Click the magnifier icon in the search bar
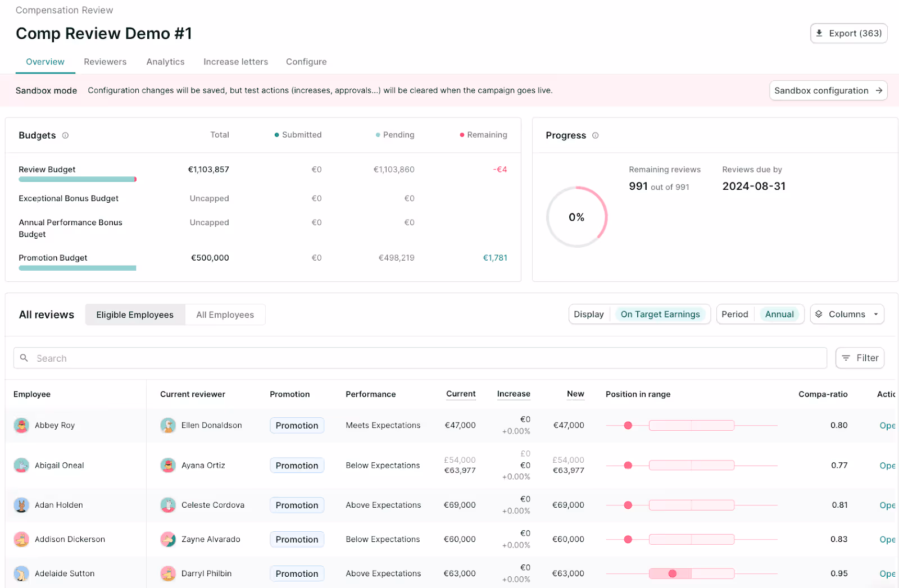The height and width of the screenshot is (588, 899). click(24, 358)
